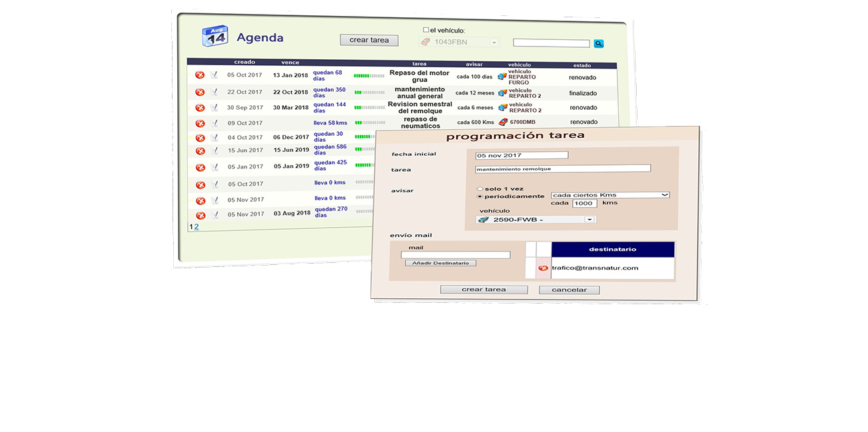Select the 'periodicamente' radio option
868x432 pixels.
coord(480,196)
